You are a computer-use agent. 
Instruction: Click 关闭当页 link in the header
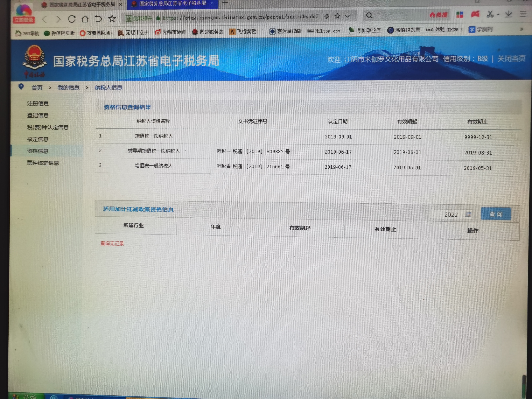511,58
